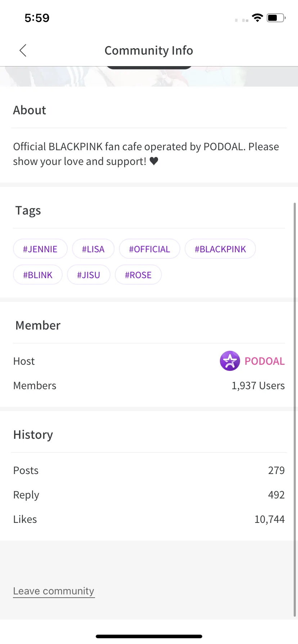Open the PODOAL host name link

click(x=265, y=361)
